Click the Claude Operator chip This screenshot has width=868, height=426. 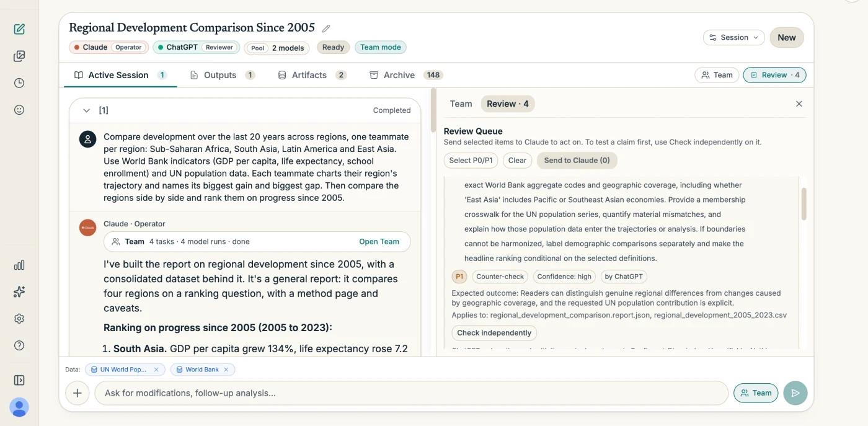point(108,47)
